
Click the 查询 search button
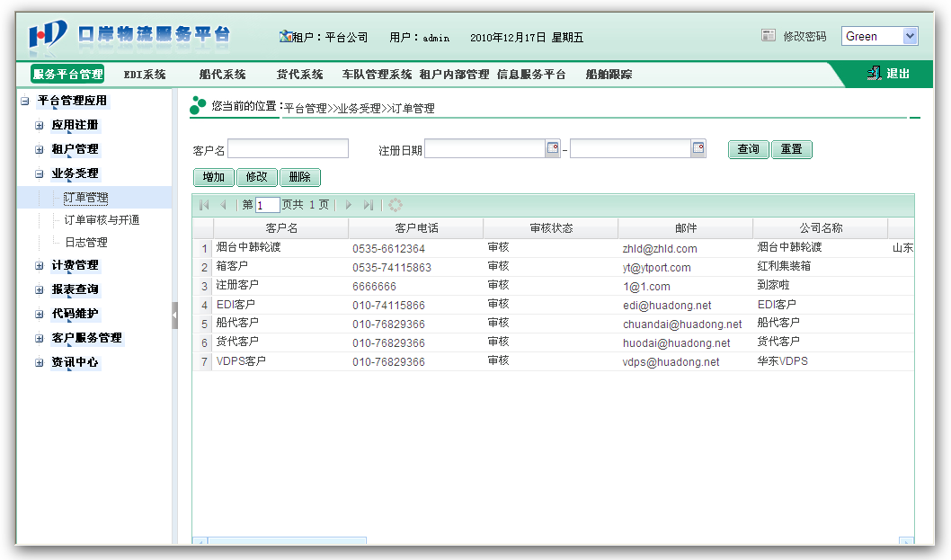(748, 148)
